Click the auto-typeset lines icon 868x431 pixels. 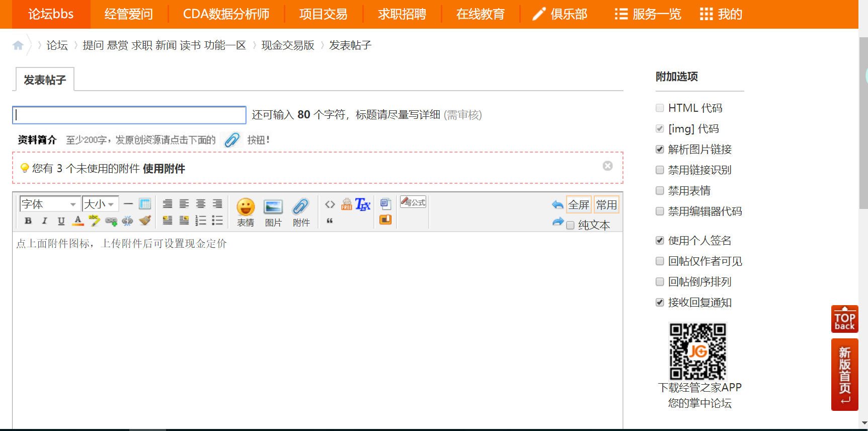[168, 204]
